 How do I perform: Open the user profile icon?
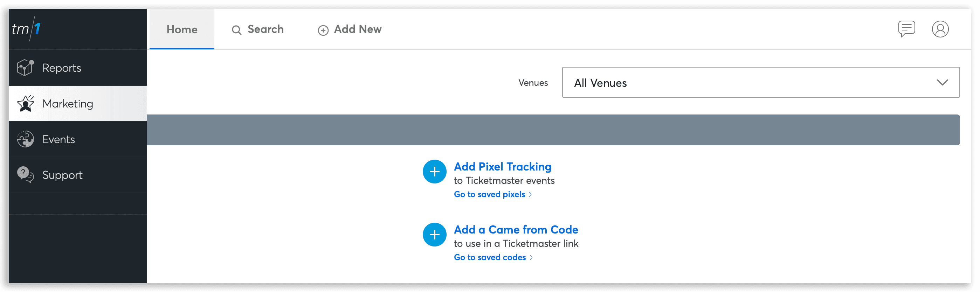point(940,29)
